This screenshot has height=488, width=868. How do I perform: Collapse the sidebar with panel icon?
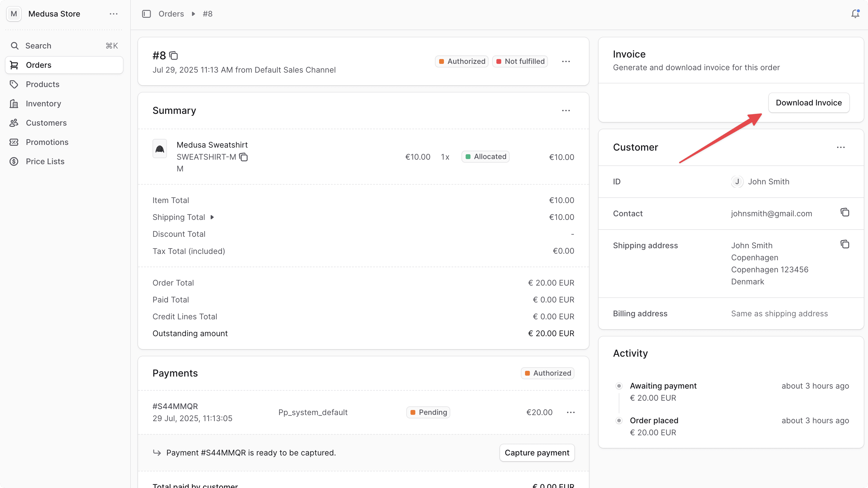click(146, 14)
